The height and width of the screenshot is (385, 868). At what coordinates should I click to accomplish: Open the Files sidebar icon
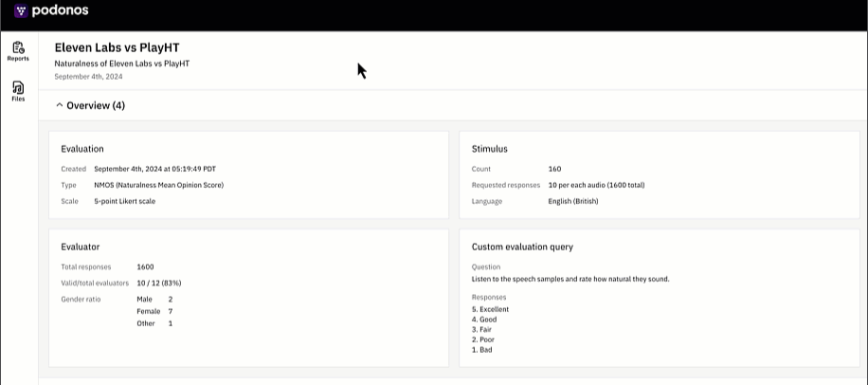tap(18, 87)
